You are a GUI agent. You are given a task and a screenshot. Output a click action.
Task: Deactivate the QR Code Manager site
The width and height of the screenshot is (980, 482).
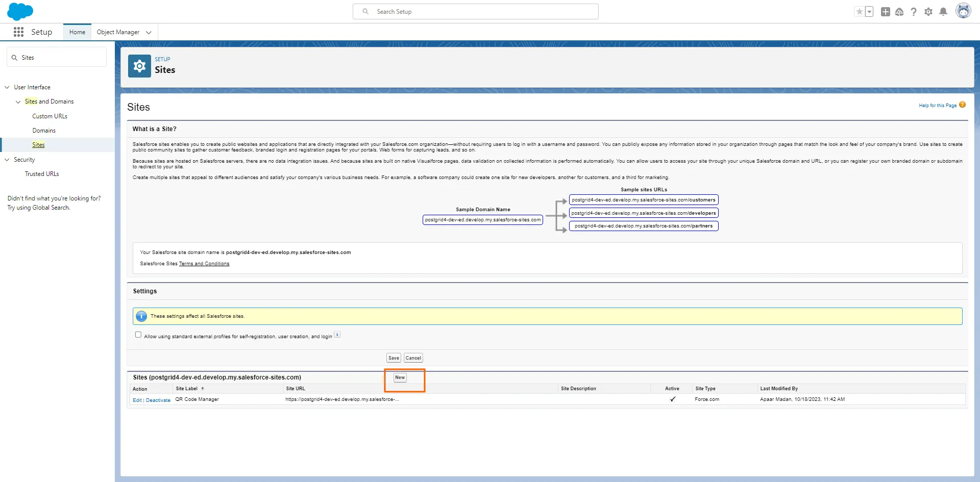point(158,400)
